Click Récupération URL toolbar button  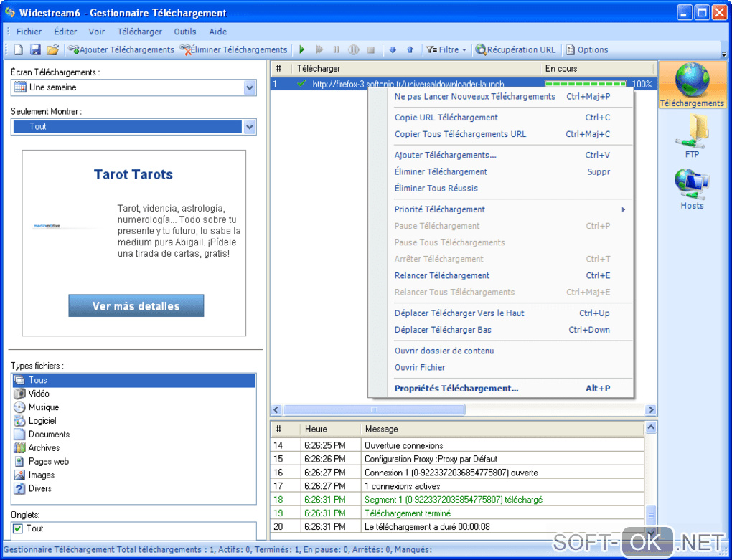click(x=516, y=50)
